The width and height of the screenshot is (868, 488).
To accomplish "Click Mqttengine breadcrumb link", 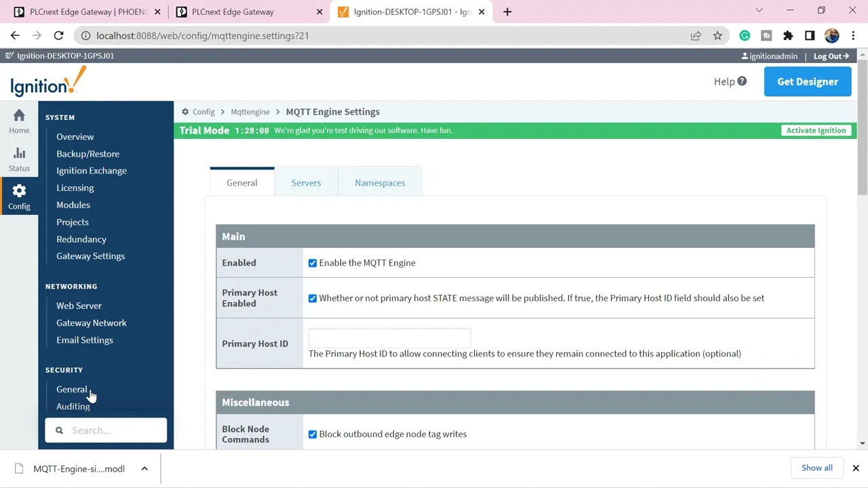I will pyautogui.click(x=250, y=112).
